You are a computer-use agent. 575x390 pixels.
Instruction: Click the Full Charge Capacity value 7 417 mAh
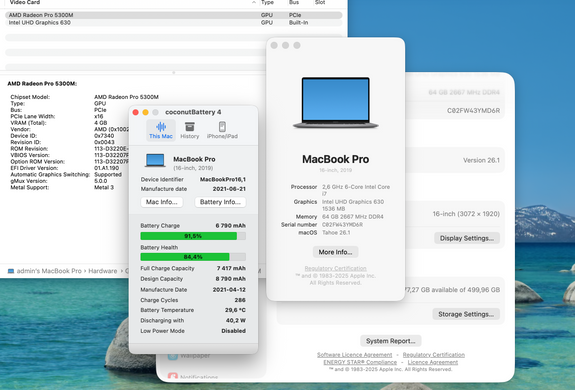coord(231,268)
